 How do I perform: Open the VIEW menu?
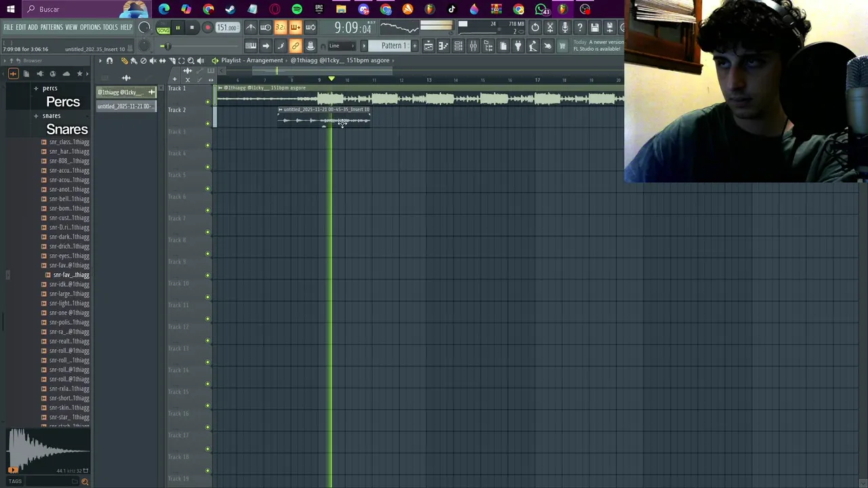pyautogui.click(x=71, y=27)
